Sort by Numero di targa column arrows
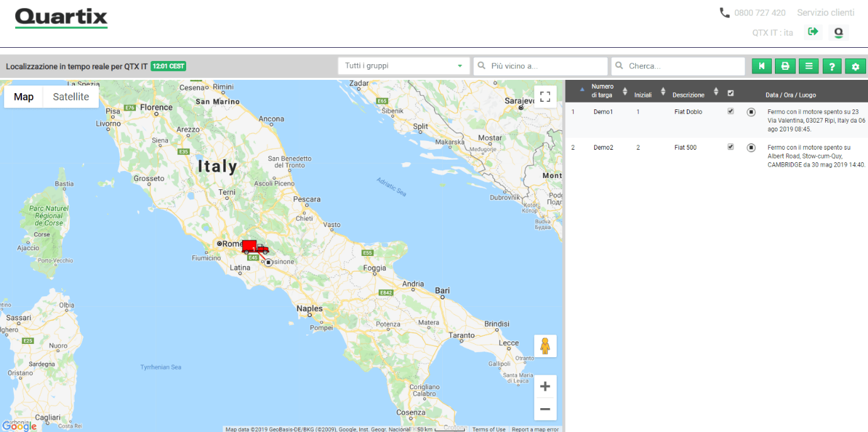Image resolution: width=868 pixels, height=432 pixels. (x=625, y=91)
